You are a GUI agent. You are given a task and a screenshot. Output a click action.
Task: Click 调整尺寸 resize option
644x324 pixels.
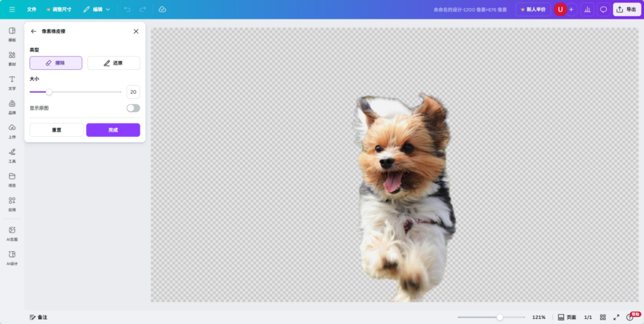[59, 9]
